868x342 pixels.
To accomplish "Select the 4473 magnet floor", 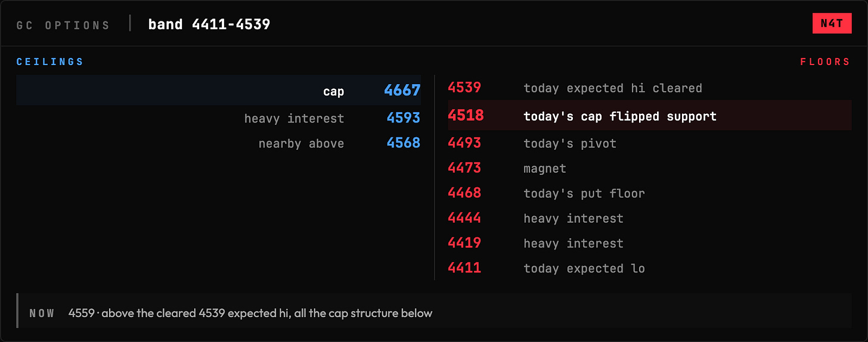I will [650, 168].
